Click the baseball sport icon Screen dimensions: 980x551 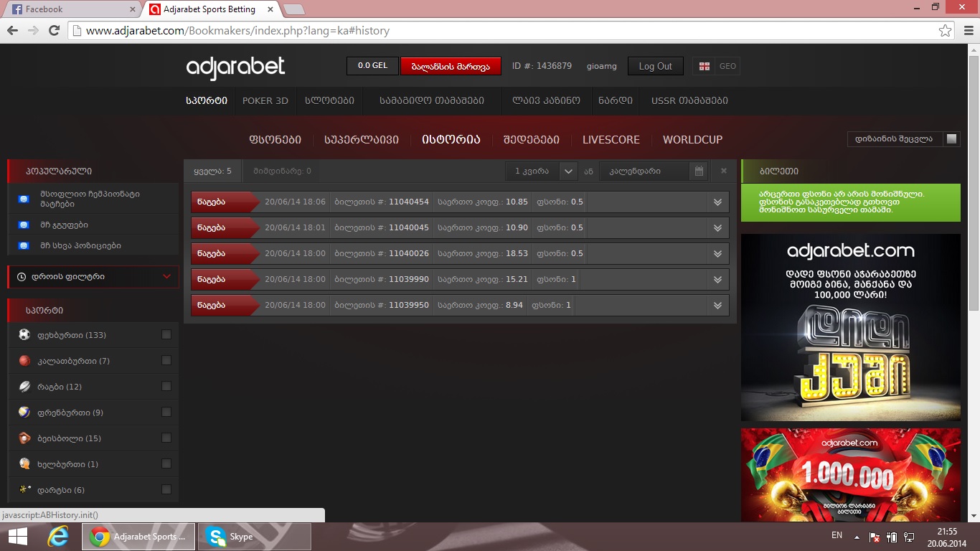point(24,438)
